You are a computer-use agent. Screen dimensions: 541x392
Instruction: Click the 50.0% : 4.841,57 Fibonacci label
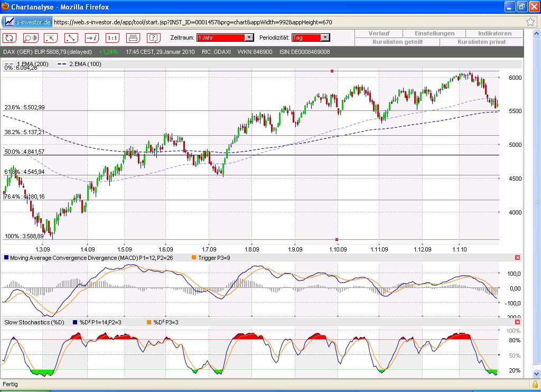[x=24, y=152]
